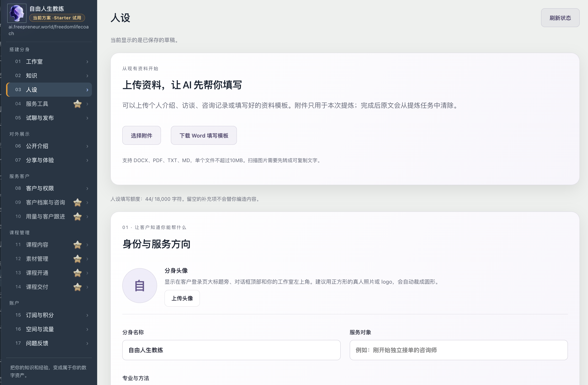The image size is (588, 385).
Task: Expand the 工作室 chevron arrow
Action: [x=87, y=62]
